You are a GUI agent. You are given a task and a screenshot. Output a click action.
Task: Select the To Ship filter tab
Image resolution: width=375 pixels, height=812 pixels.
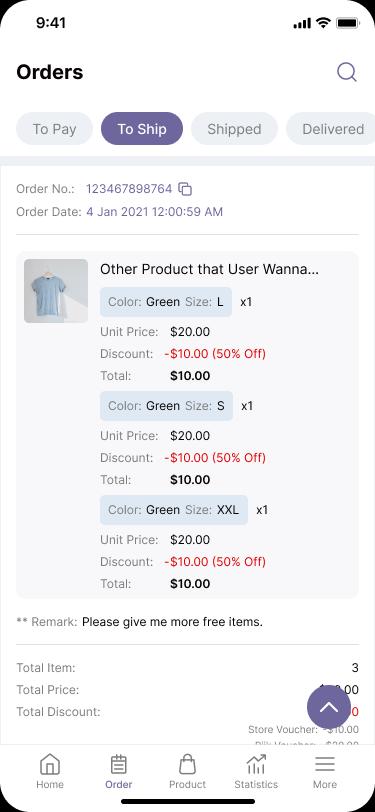(142, 129)
